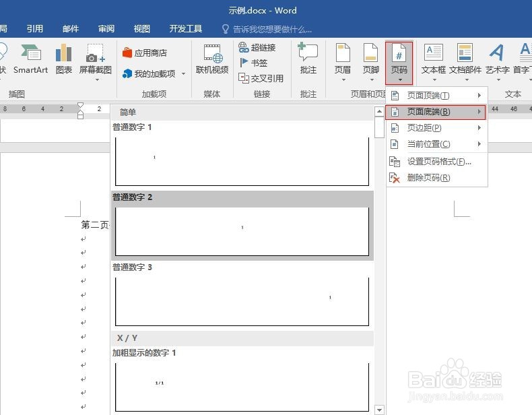Screen dimensions: 532x415
Task: Insert online video (联机视频)
Action: [x=212, y=59]
